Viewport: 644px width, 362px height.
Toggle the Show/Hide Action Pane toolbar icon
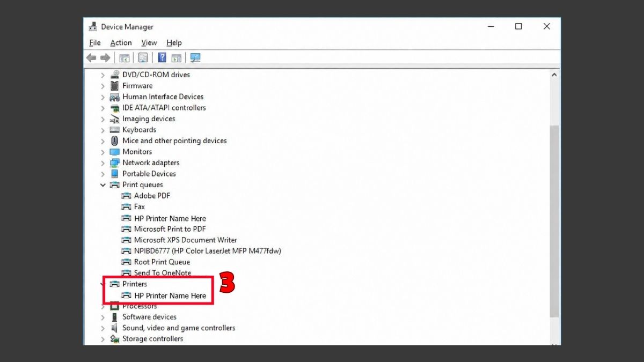pyautogui.click(x=176, y=58)
